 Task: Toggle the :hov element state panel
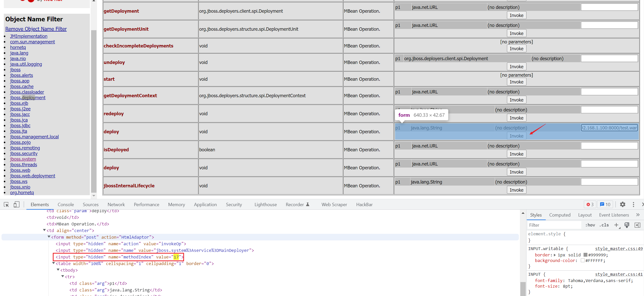coord(590,225)
